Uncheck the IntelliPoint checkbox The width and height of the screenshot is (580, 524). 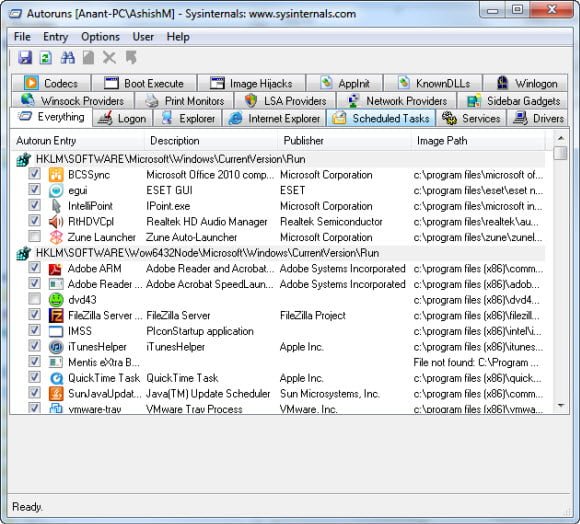click(x=34, y=204)
